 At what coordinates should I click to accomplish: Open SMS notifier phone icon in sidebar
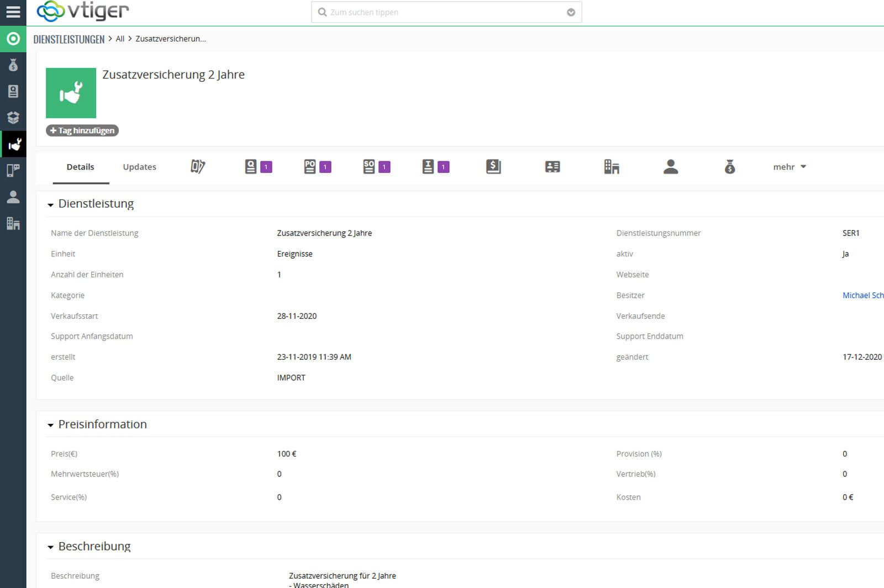(x=13, y=170)
